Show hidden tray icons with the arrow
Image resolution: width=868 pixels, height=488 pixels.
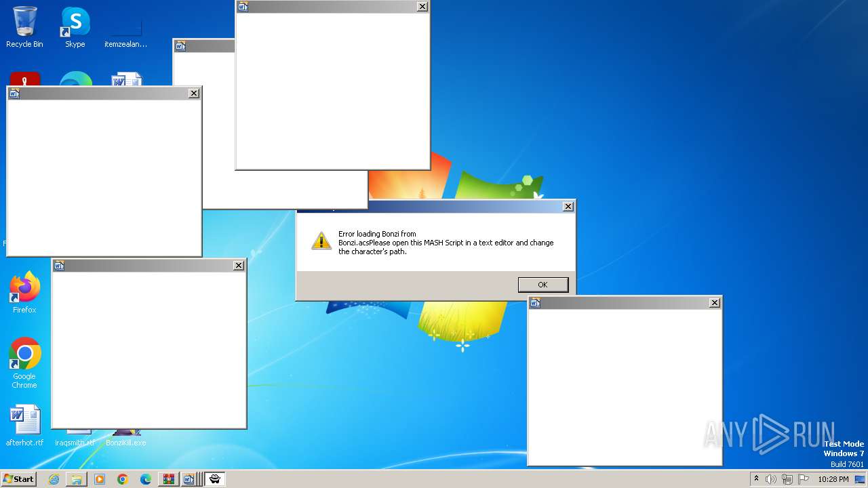tap(757, 479)
